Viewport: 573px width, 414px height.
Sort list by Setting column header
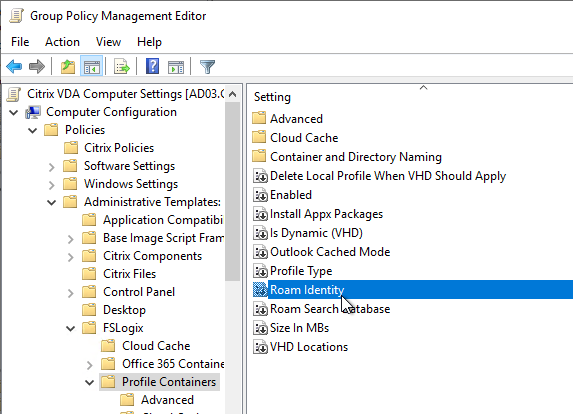(x=272, y=97)
